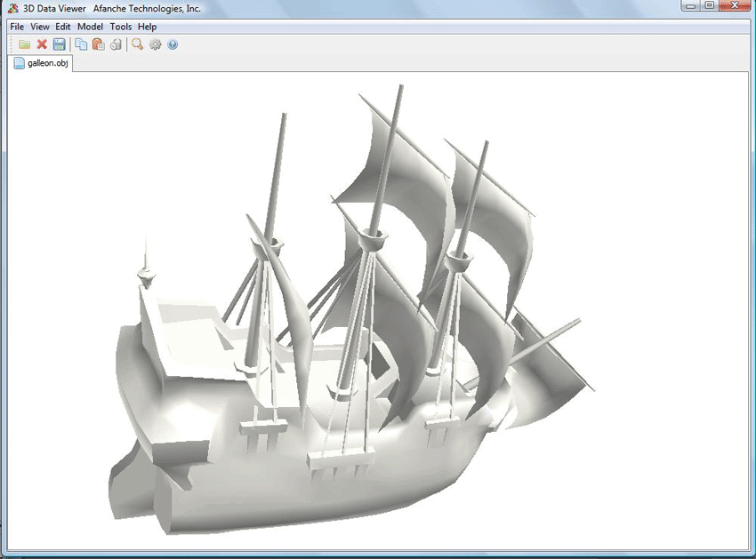Show the Help menu
The width and height of the screenshot is (756, 559).
pyautogui.click(x=147, y=27)
